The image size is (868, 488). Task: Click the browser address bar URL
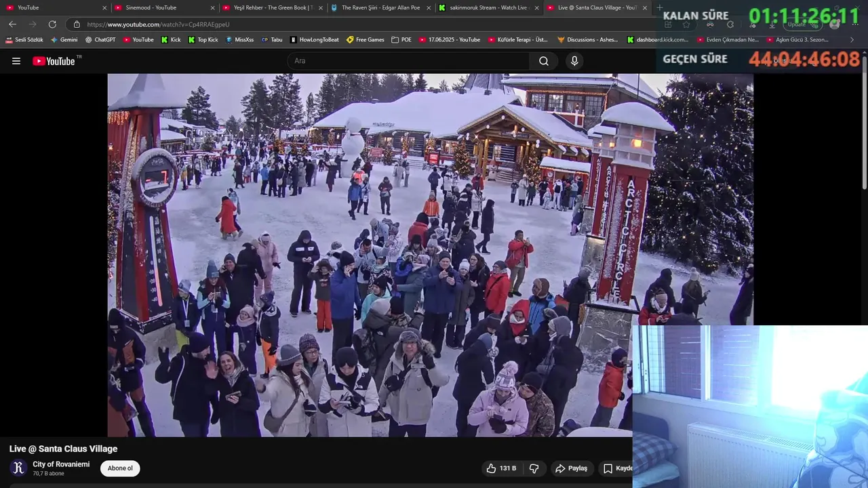click(158, 24)
